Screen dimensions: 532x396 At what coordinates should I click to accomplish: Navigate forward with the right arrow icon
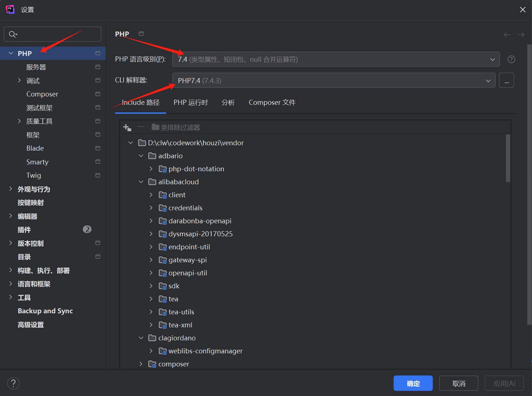pyautogui.click(x=521, y=35)
